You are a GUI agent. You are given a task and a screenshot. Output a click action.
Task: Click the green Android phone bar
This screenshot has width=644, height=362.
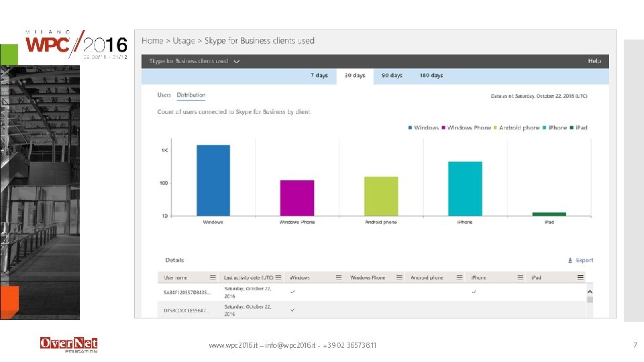click(x=381, y=196)
